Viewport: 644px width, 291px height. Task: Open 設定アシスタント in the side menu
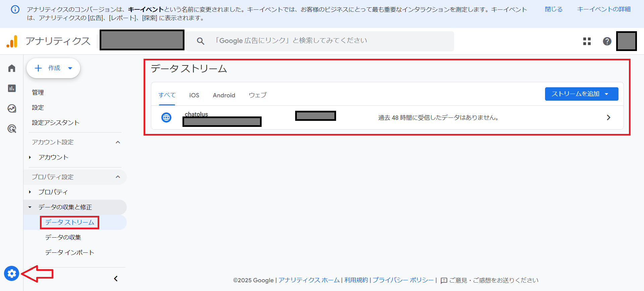56,123
